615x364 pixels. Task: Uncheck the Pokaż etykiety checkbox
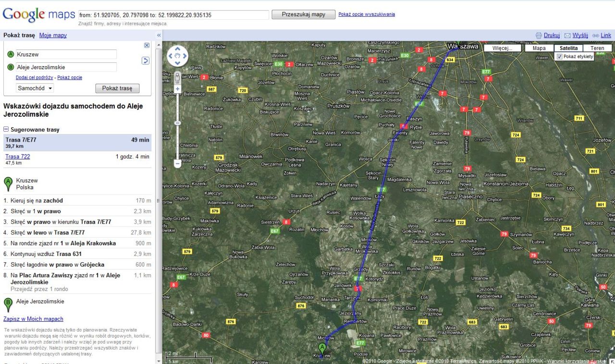pyautogui.click(x=560, y=57)
